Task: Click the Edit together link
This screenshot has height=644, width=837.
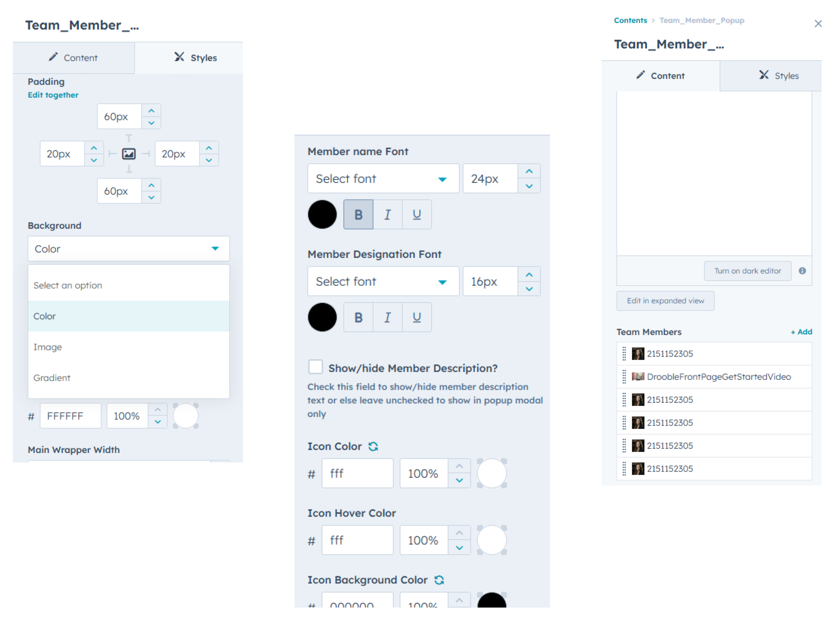Action: [53, 95]
